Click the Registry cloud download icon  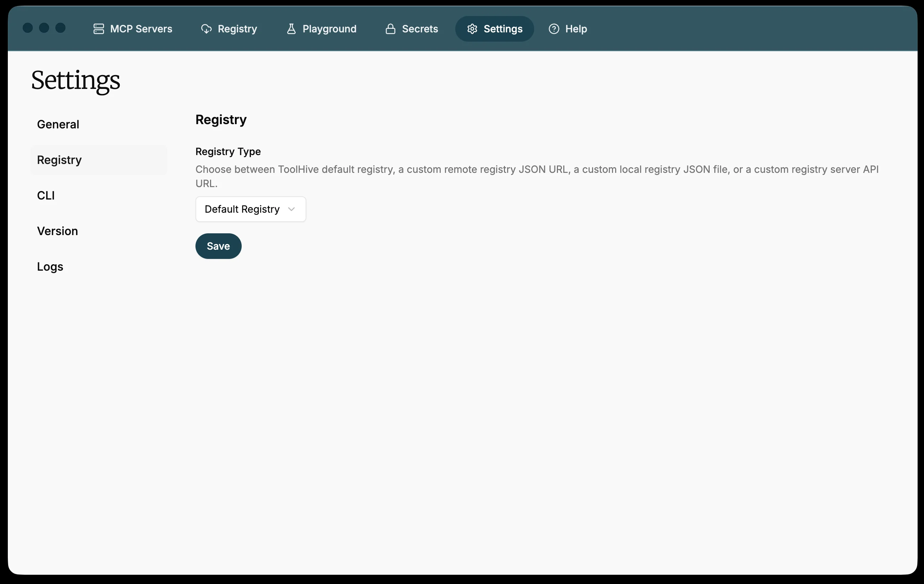pos(206,29)
